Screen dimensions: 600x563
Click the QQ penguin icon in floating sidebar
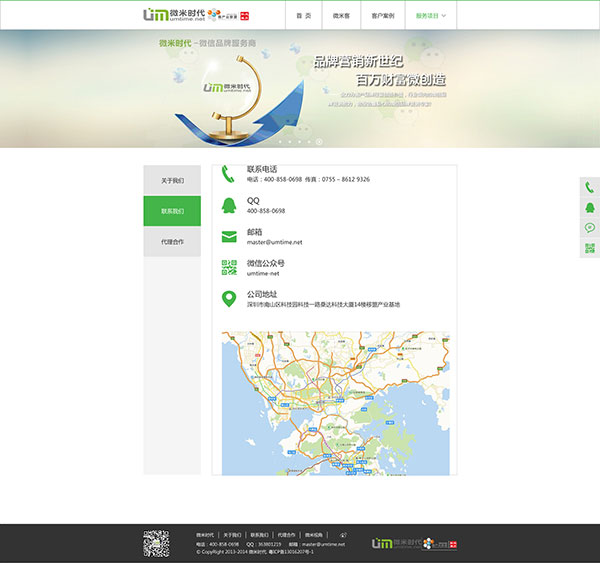590,208
